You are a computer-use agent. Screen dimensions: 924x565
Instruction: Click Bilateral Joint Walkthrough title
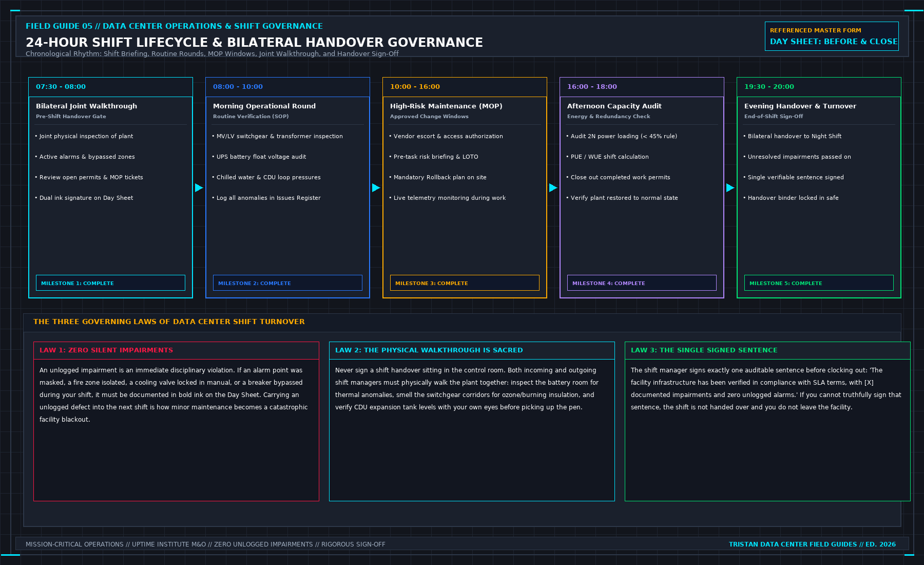[86, 106]
